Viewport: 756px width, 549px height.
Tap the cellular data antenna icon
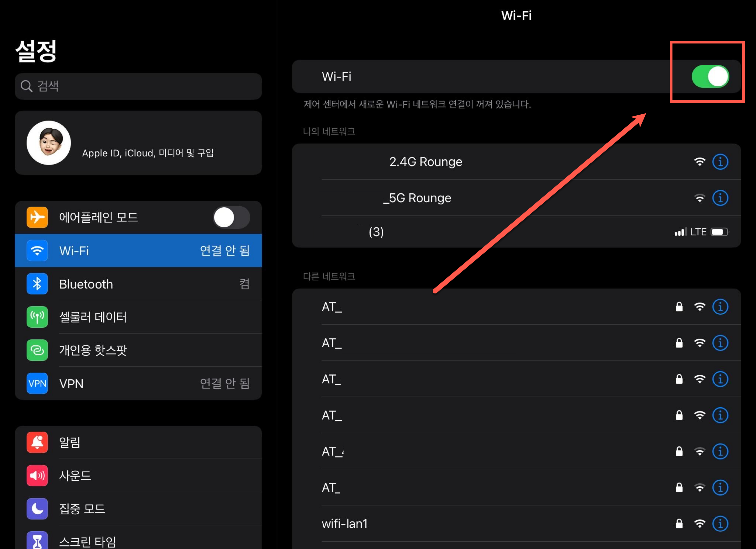[x=37, y=317]
